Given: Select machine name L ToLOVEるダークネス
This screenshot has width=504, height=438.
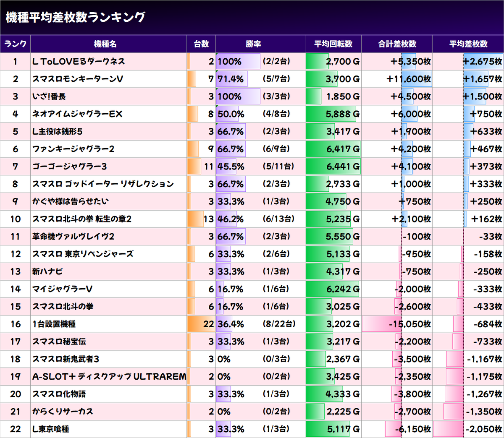Looking at the screenshot, I should pos(79,62).
